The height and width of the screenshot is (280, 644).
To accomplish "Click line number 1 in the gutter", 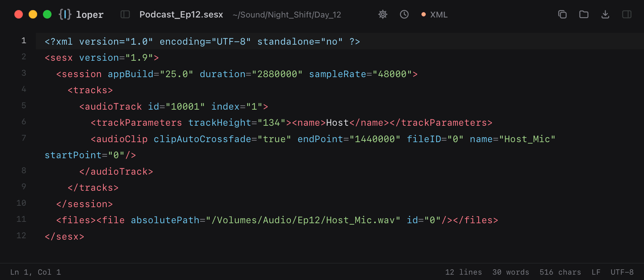I will pos(24,41).
